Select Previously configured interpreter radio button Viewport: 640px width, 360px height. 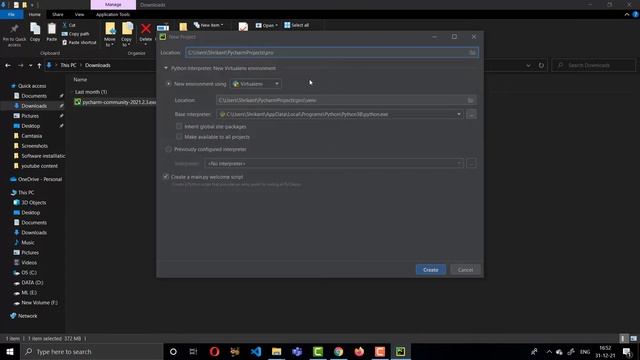[x=169, y=149]
